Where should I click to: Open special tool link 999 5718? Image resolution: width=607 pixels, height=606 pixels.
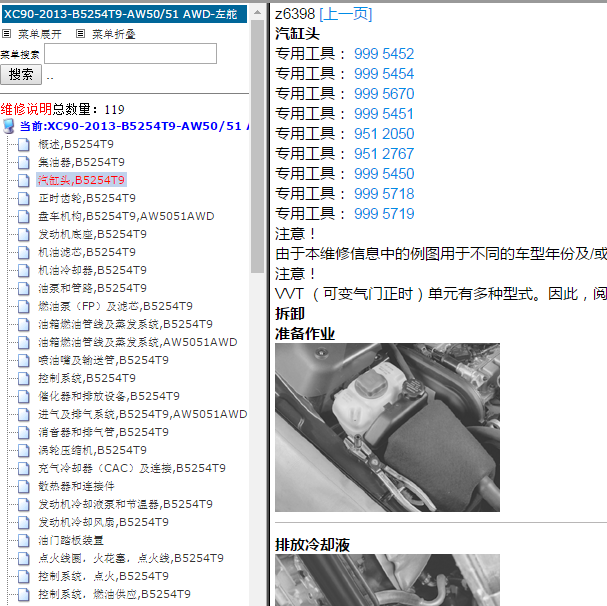tap(384, 194)
